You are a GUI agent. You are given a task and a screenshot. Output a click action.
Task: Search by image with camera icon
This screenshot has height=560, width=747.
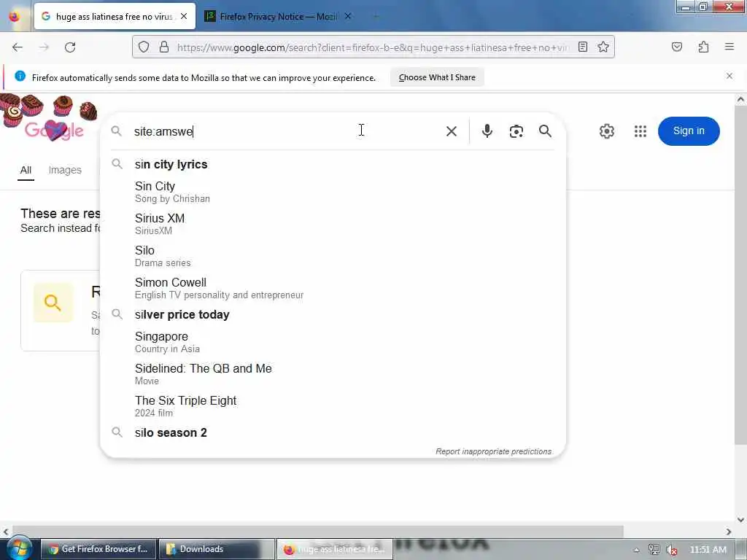516,131
